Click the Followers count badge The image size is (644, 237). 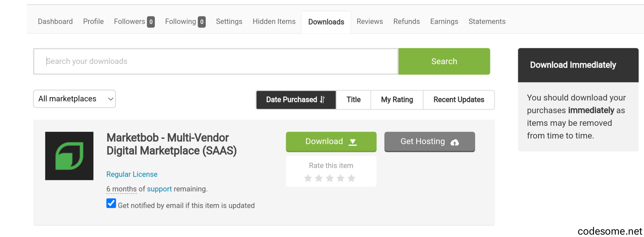tap(151, 22)
